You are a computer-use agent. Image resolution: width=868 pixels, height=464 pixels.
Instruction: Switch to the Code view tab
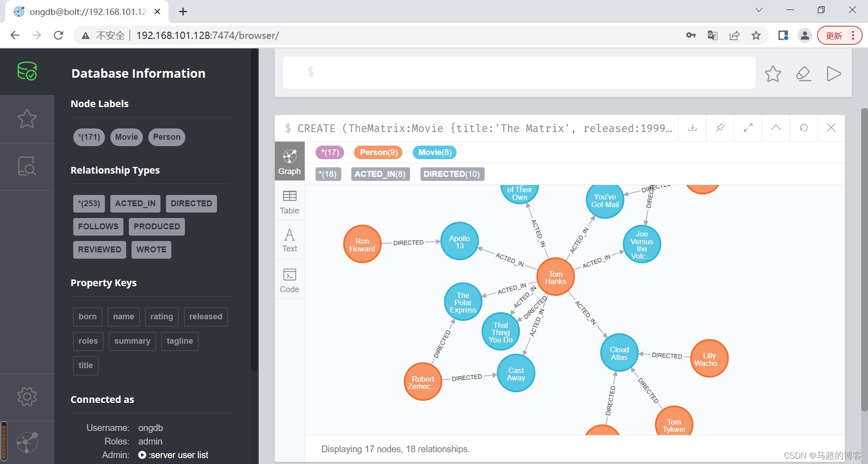289,279
